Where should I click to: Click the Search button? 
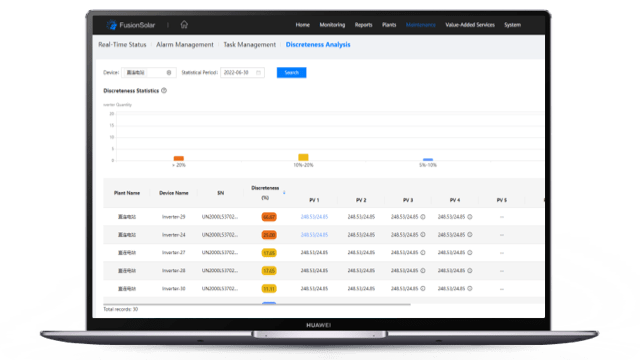(x=291, y=73)
